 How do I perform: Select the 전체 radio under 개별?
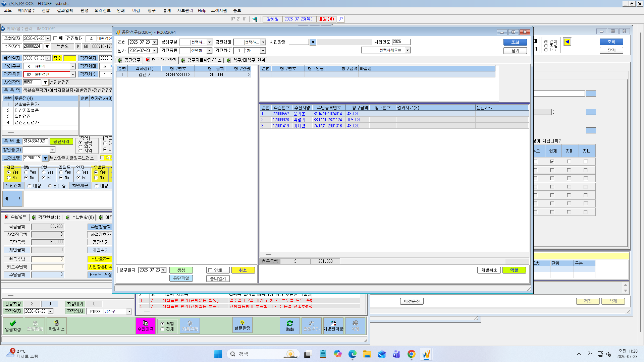163,329
